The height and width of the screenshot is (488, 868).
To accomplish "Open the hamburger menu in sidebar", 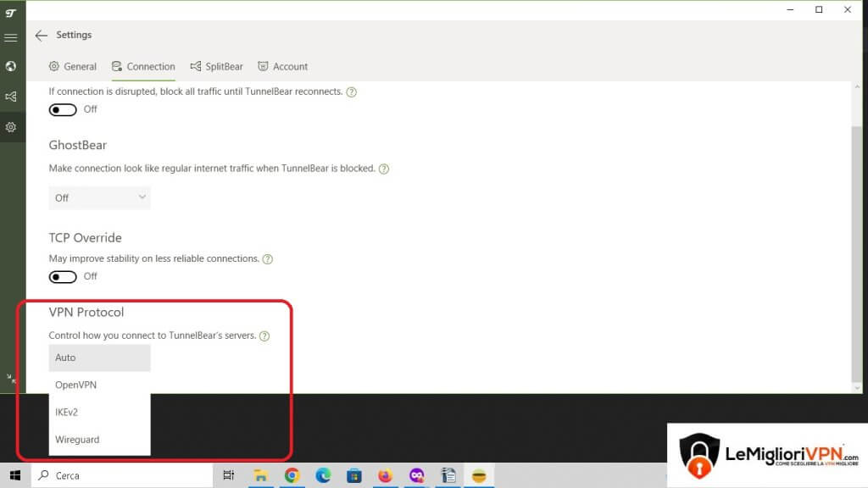I will tap(10, 37).
